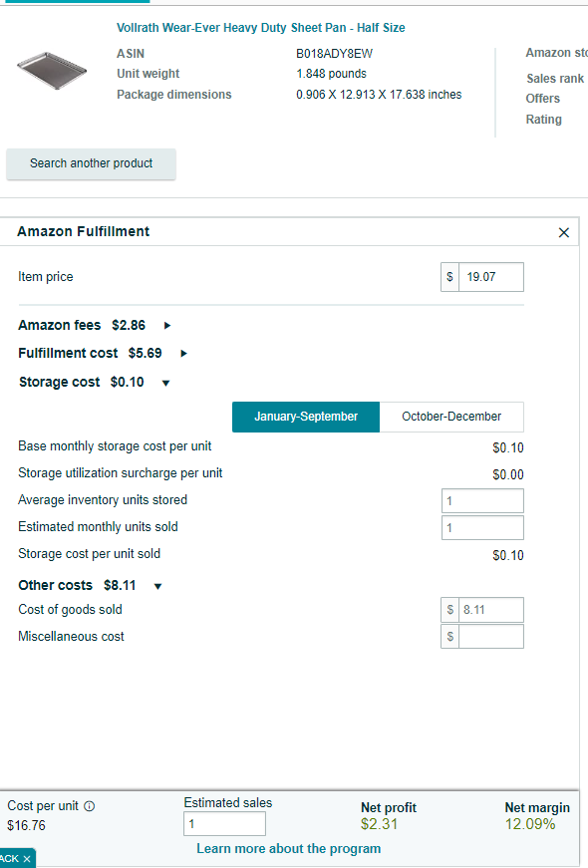The height and width of the screenshot is (868, 588).
Task: Click the Estimated monthly units sold field
Action: tap(482, 527)
